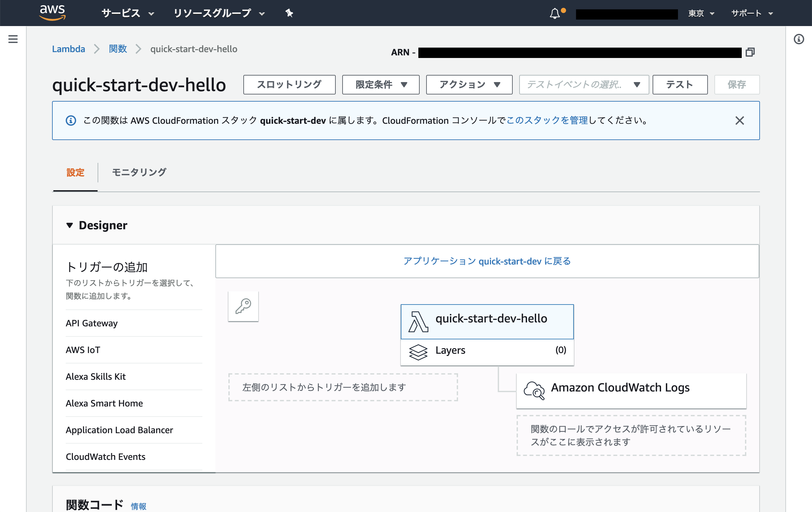Switch to the モニタリング tab

(139, 173)
